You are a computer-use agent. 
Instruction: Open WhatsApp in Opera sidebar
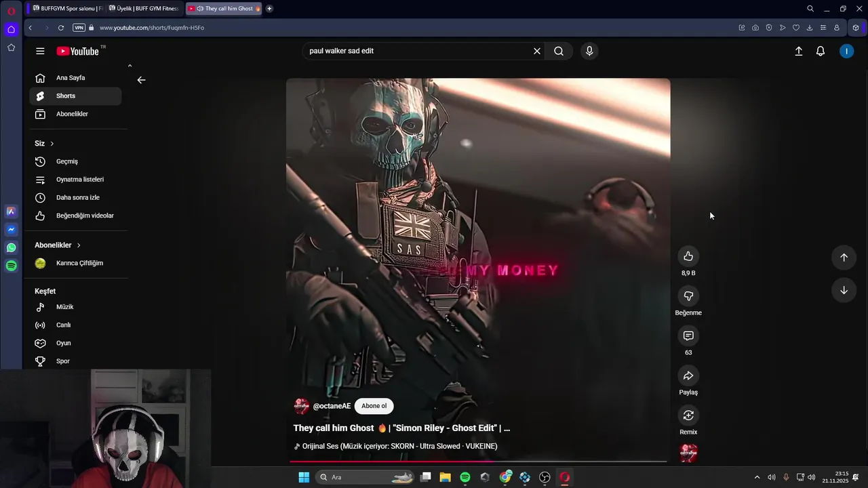pyautogui.click(x=12, y=248)
